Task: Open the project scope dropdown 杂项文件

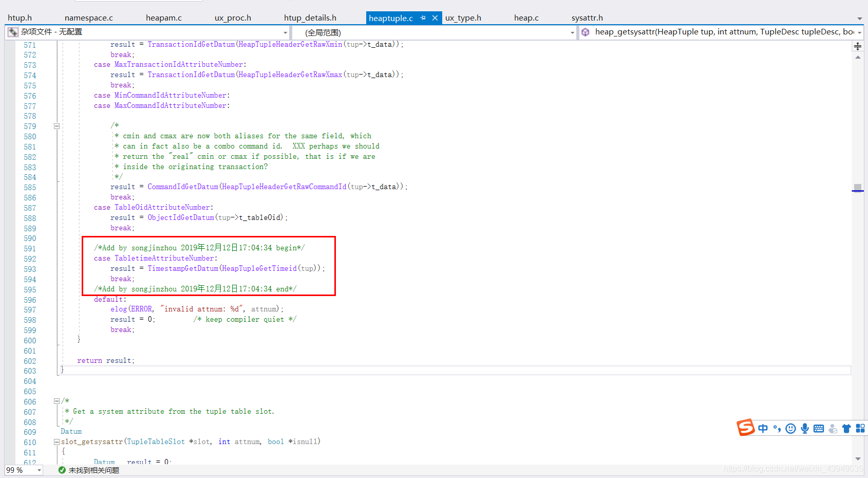Action: (148, 32)
